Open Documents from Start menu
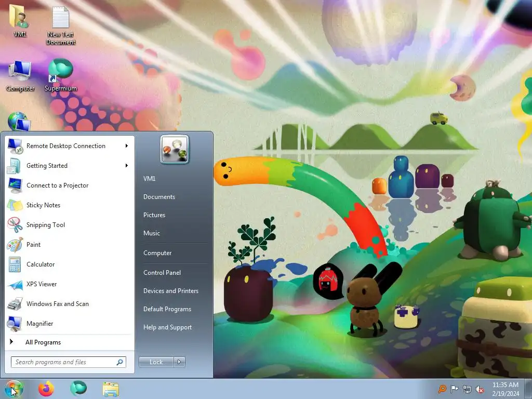 (x=159, y=197)
